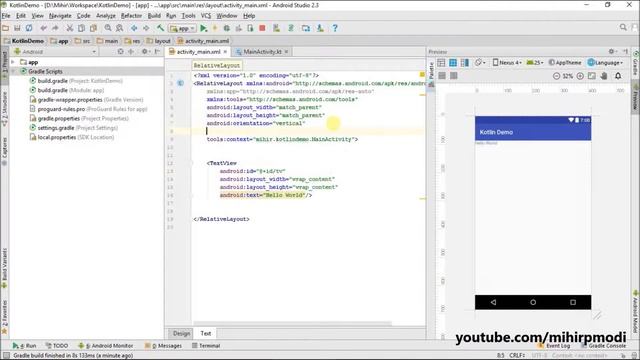This screenshot has width=640, height=360.
Task: Enable the pan hand tool in preview
Action: point(604,76)
